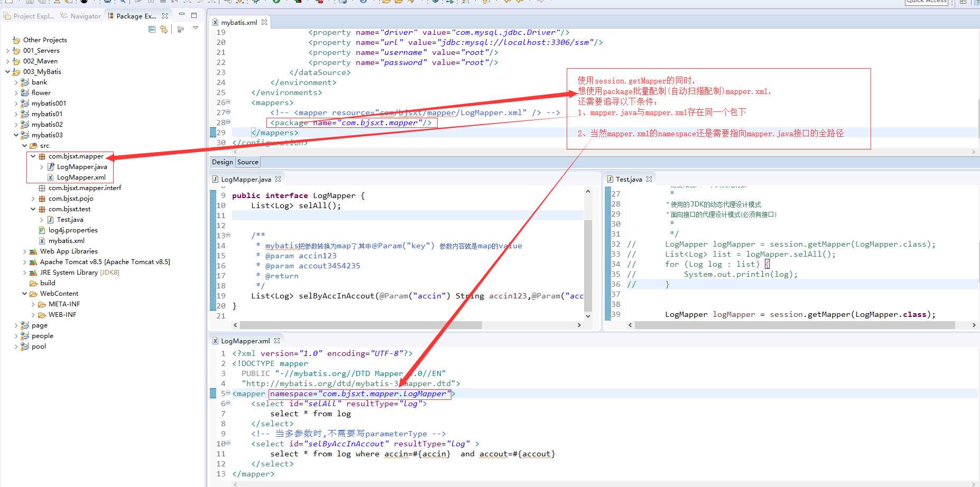This screenshot has height=487, width=980.
Task: Click the LogMapper.xml file icon in tree
Action: pyautogui.click(x=50, y=177)
